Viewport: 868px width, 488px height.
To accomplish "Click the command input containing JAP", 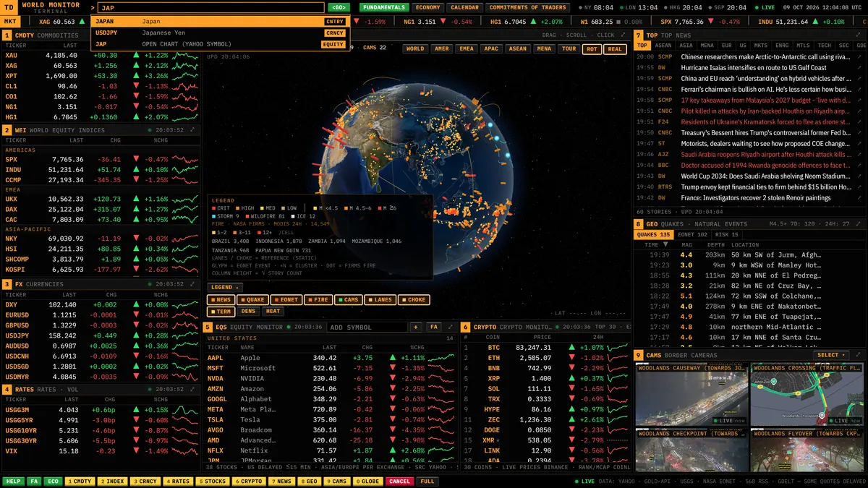I will pos(211,8).
